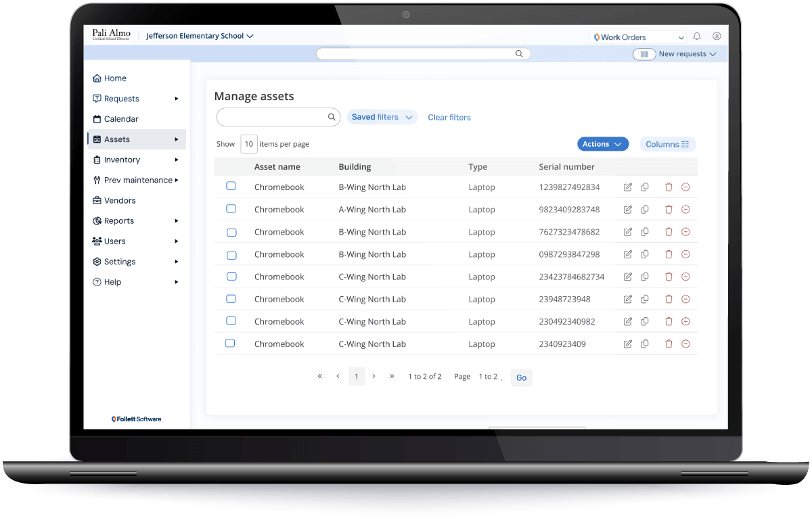Screen dimensions: 812x518
Task: Check the first Chromebook row checkbox
Action: coord(231,186)
